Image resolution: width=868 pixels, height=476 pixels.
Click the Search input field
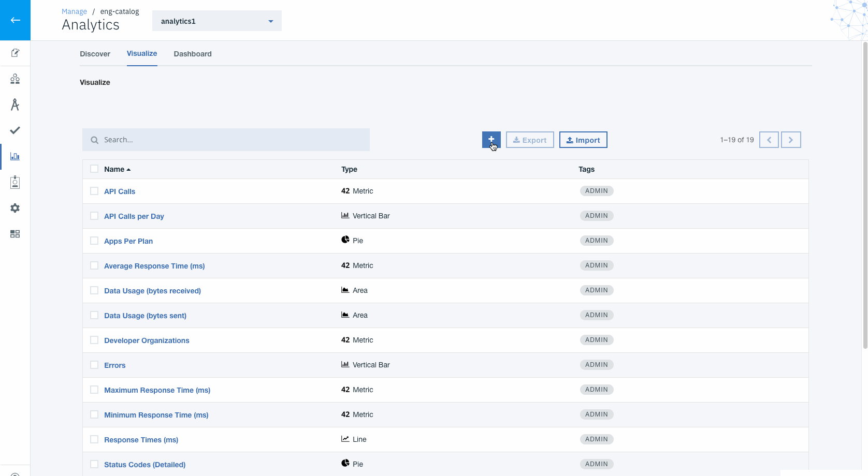[226, 140]
